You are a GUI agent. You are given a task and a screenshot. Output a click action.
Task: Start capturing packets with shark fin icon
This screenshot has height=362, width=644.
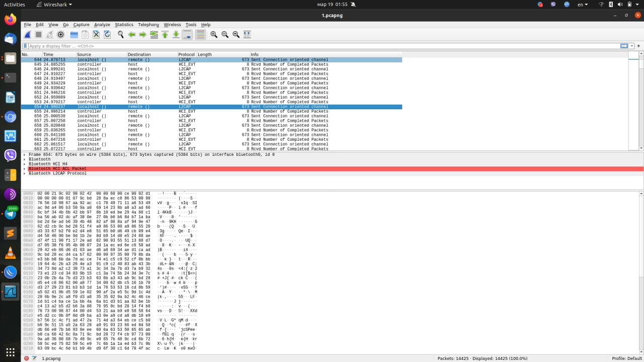[28, 35]
